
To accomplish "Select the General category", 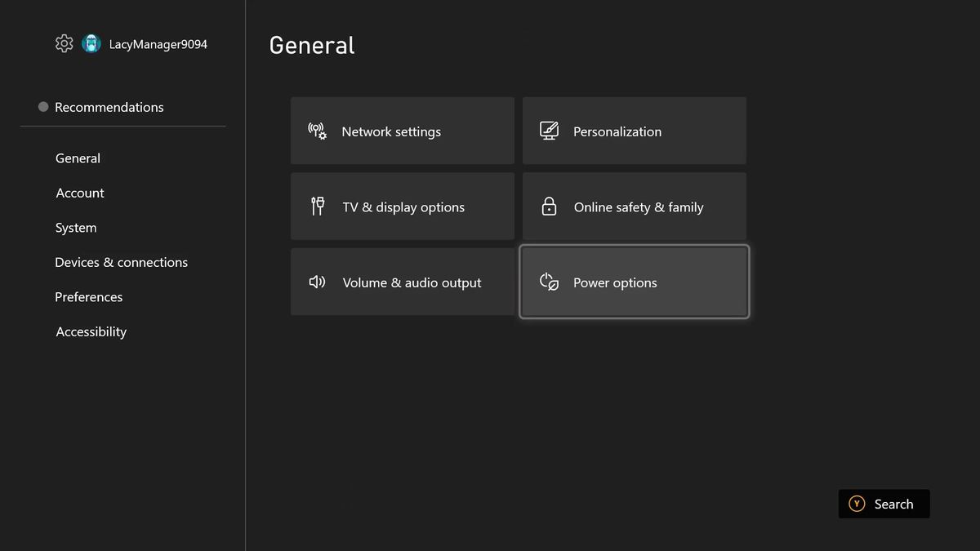I will click(x=78, y=158).
